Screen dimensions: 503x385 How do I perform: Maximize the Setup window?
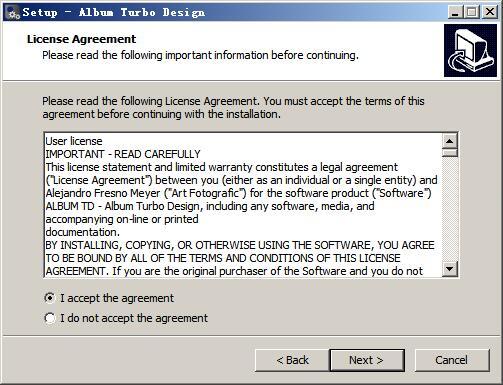pyautogui.click(x=472, y=12)
